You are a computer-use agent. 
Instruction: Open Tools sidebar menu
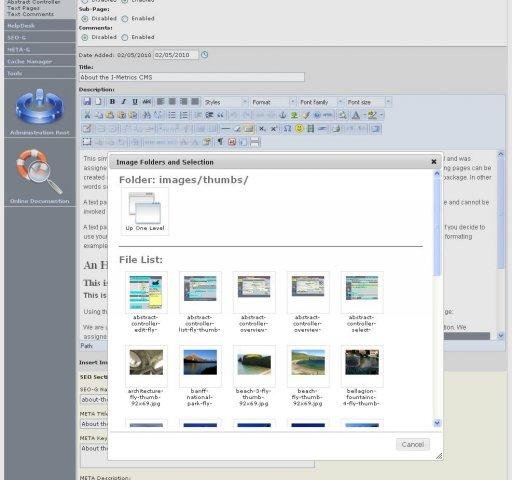tap(40, 73)
